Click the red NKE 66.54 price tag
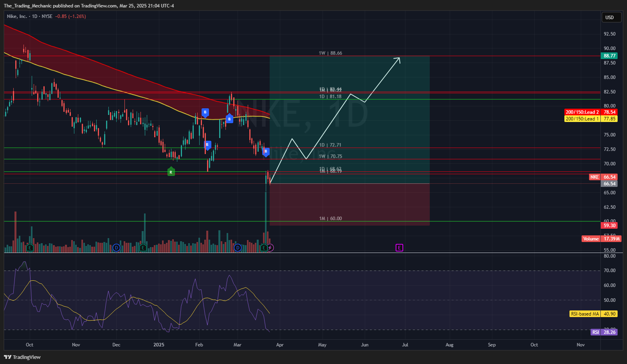Image resolution: width=627 pixels, height=364 pixels. click(603, 177)
